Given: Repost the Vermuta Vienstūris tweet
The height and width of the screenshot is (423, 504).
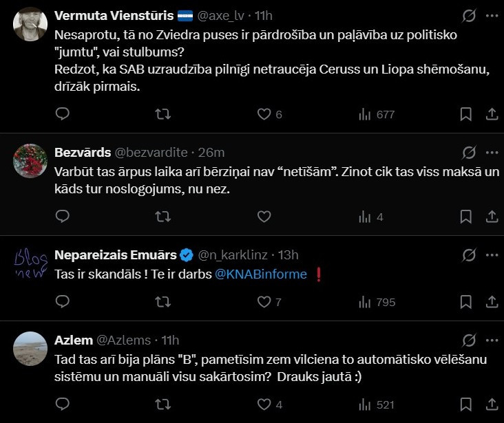Looking at the screenshot, I should 163,114.
